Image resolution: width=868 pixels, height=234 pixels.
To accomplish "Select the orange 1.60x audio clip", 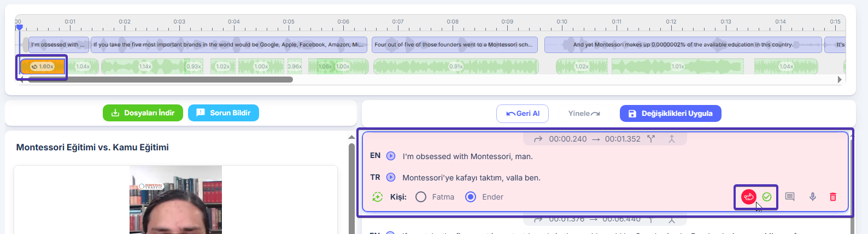I will pyautogui.click(x=43, y=67).
